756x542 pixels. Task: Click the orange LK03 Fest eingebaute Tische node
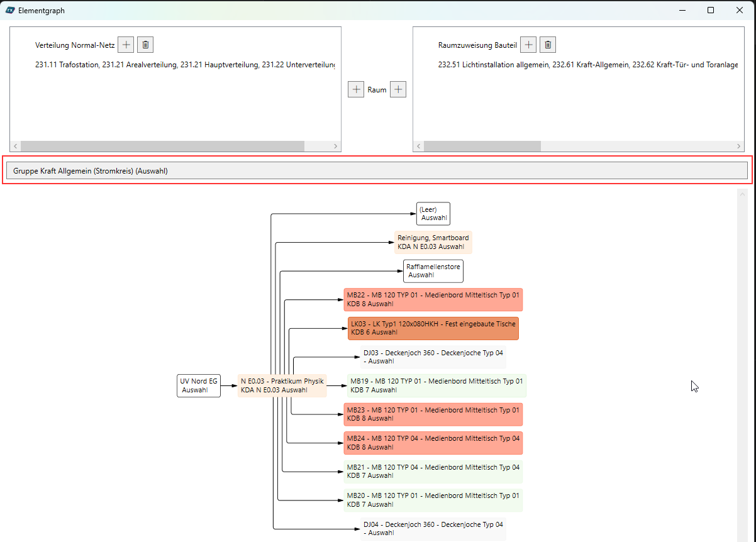pyautogui.click(x=433, y=328)
